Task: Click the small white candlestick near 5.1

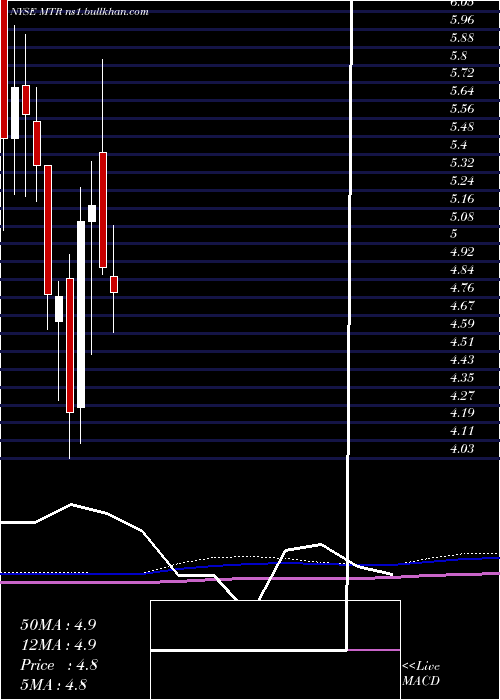Action: [x=92, y=213]
